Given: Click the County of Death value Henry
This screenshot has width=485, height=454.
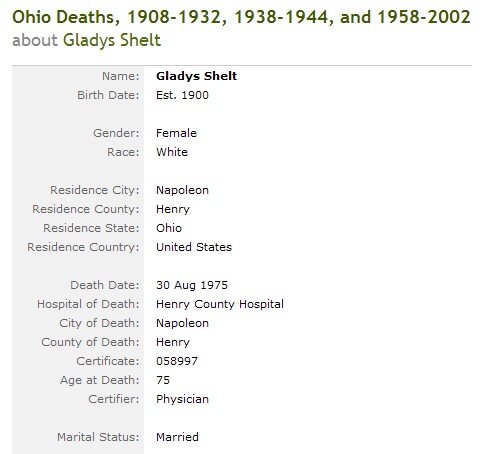Looking at the screenshot, I should pyautogui.click(x=173, y=342).
